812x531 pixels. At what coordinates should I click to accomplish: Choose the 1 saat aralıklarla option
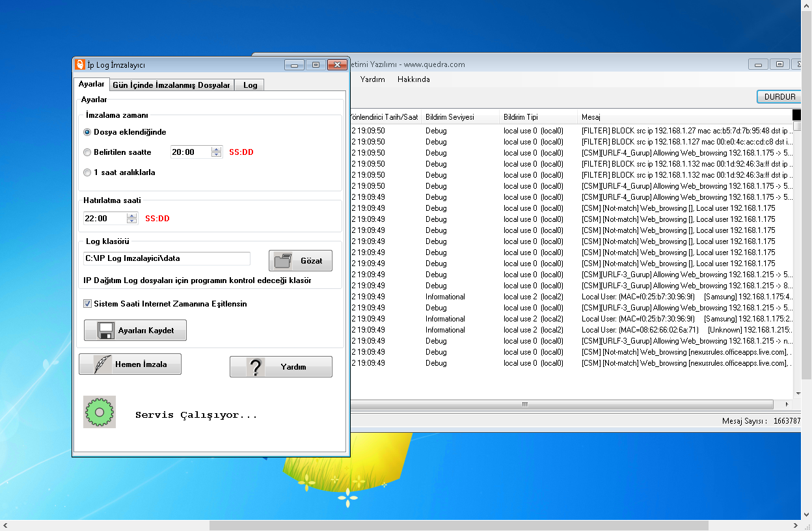click(87, 173)
